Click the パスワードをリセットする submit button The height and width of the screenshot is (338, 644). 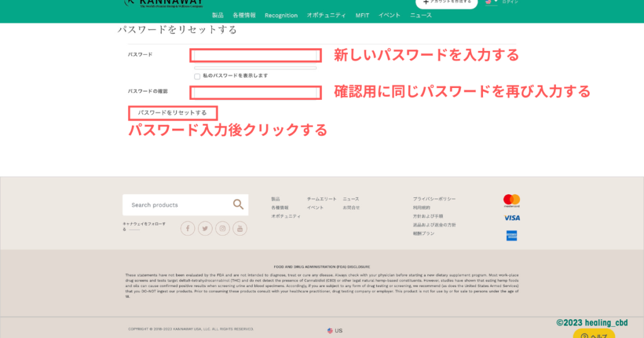[x=173, y=113]
